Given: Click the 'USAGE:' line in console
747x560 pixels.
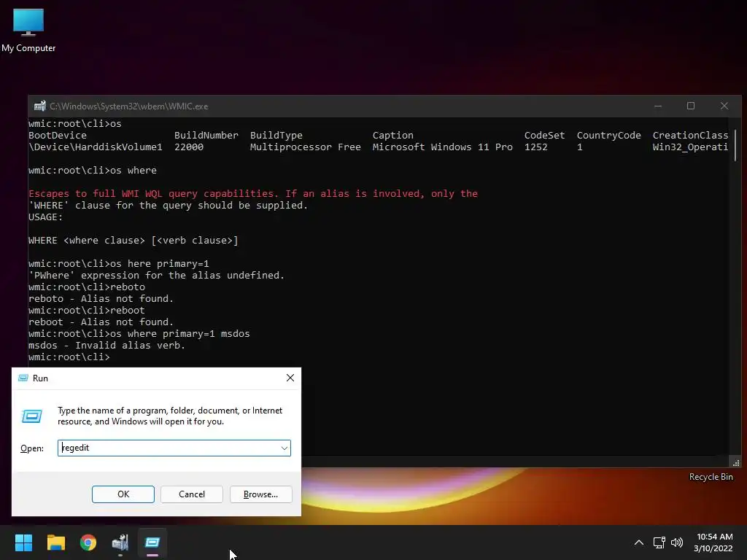Looking at the screenshot, I should point(46,217).
